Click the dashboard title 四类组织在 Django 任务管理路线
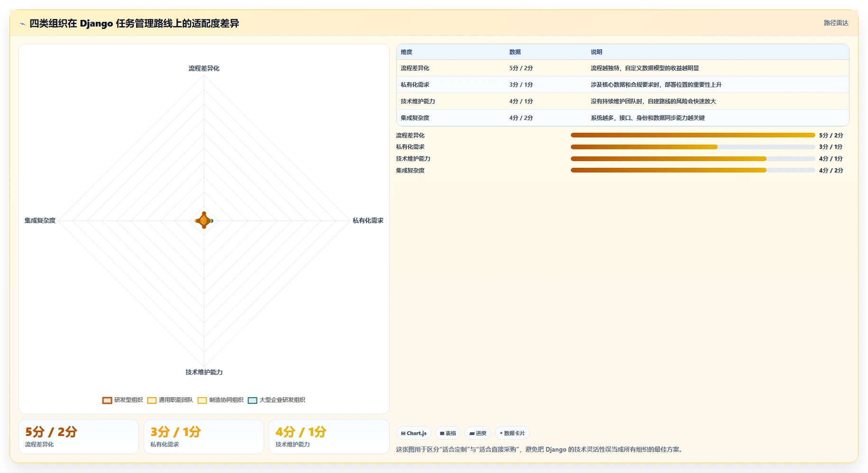Image resolution: width=868 pixels, height=473 pixels. click(x=134, y=23)
